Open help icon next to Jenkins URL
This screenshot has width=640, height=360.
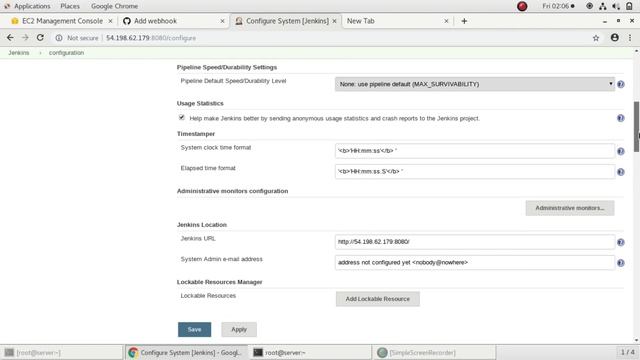click(x=620, y=242)
